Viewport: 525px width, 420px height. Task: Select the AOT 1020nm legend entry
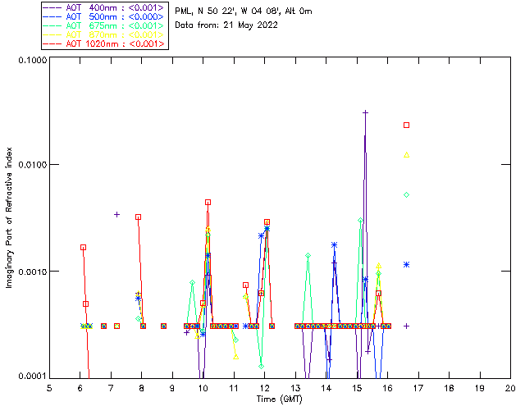[104, 43]
